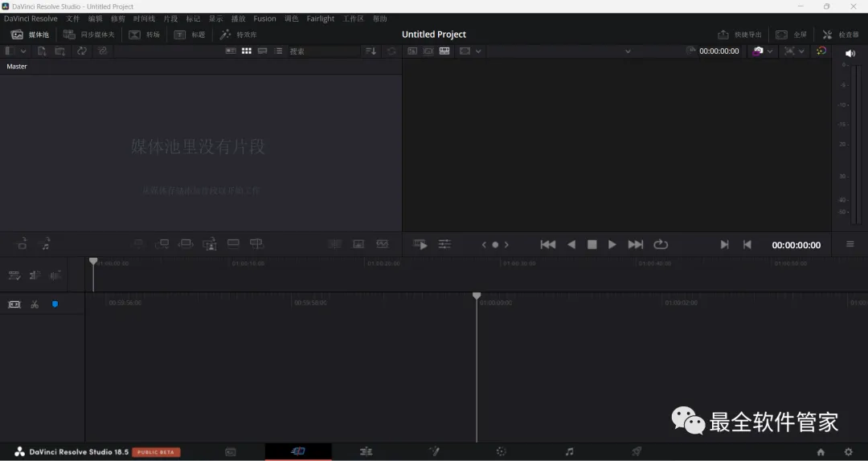Open the viewer options hamburger menu
This screenshot has width=868, height=461.
pyautogui.click(x=850, y=243)
